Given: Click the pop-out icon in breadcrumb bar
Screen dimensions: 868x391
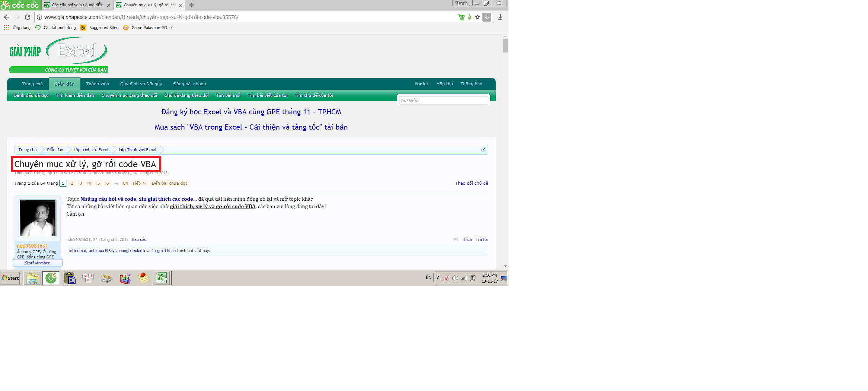Looking at the screenshot, I should 484,149.
